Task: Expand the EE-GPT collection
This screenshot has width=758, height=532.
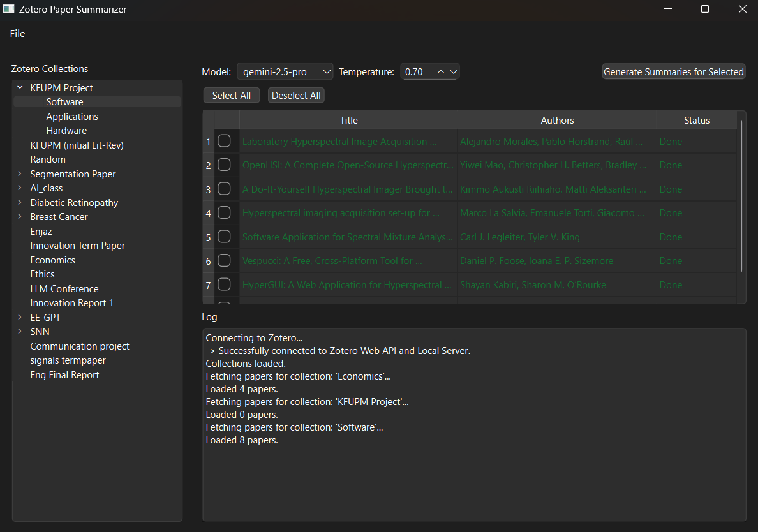Action: coord(20,317)
